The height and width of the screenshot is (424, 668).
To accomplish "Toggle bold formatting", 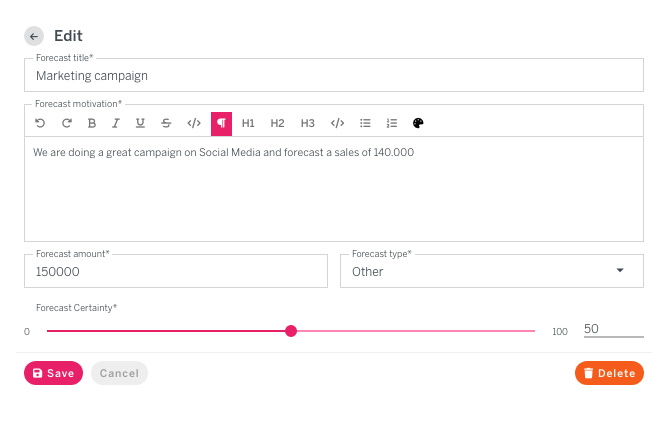I will pos(92,123).
